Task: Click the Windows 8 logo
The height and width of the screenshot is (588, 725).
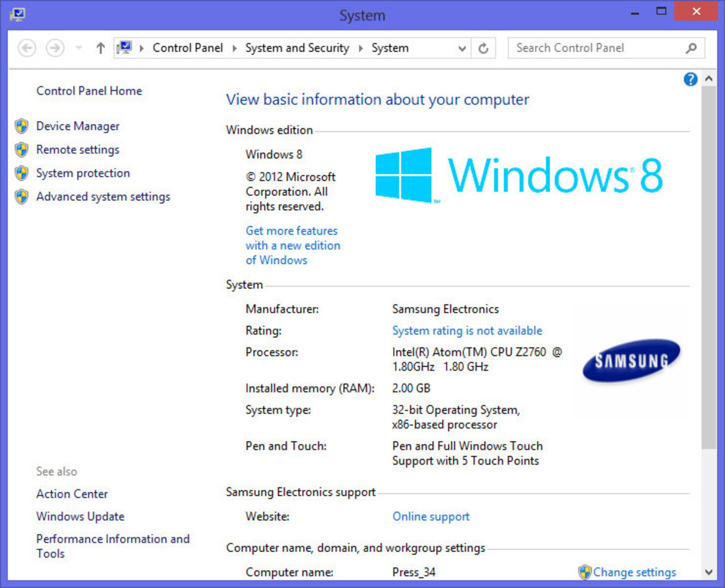Action: [518, 175]
